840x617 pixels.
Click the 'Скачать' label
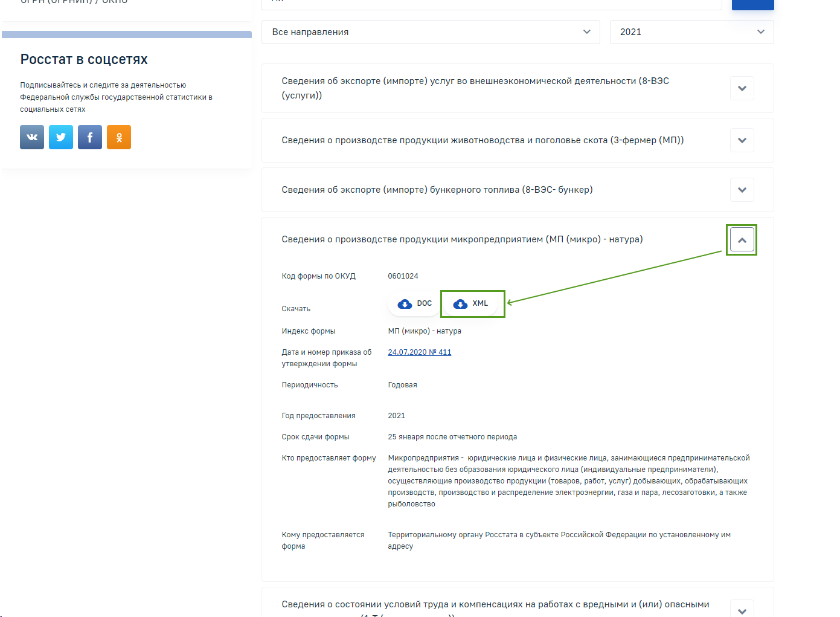[296, 309]
